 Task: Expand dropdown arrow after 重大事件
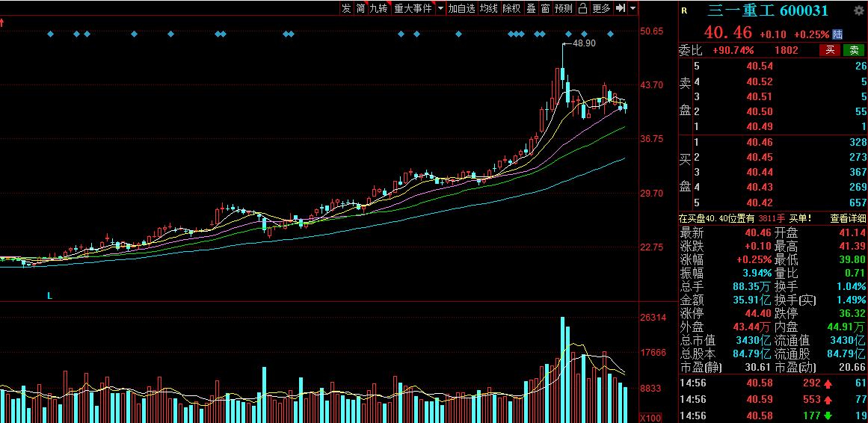tap(440, 9)
